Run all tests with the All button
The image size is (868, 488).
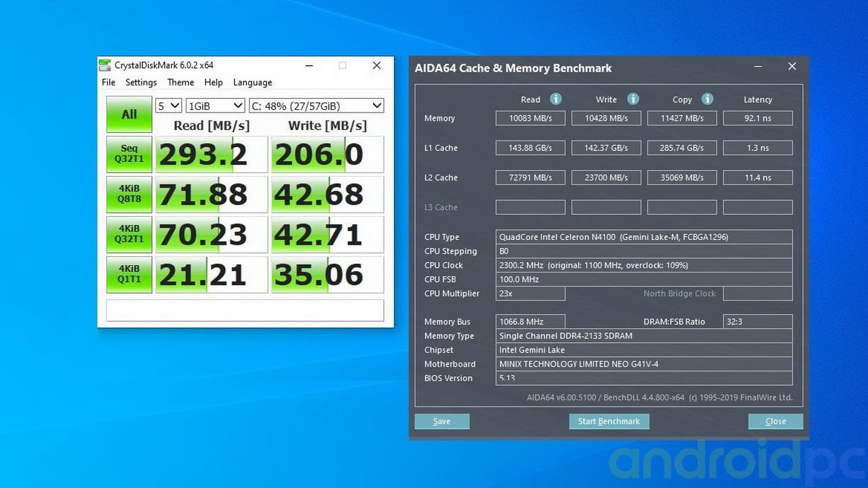point(129,115)
